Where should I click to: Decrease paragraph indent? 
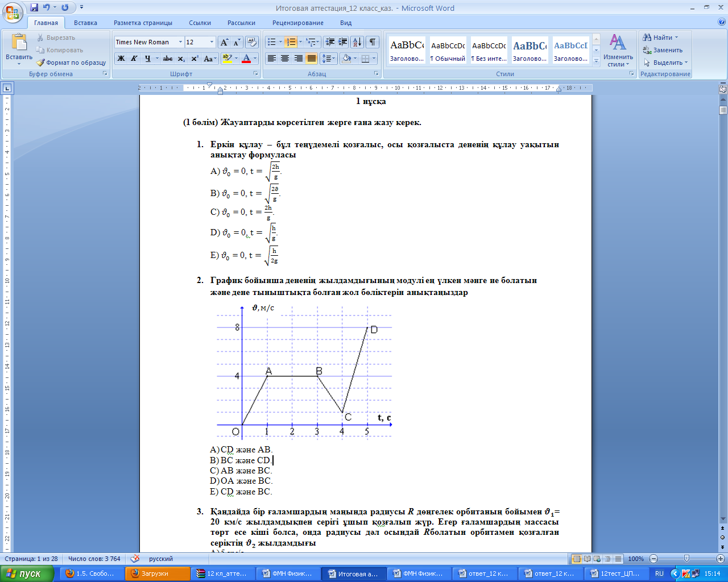tap(330, 42)
